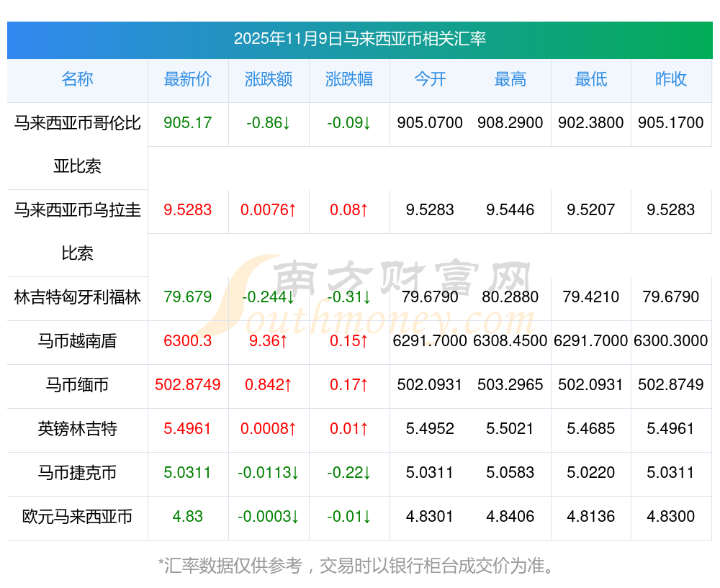Click the 最高 column header
The width and height of the screenshot is (720, 588).
click(510, 80)
